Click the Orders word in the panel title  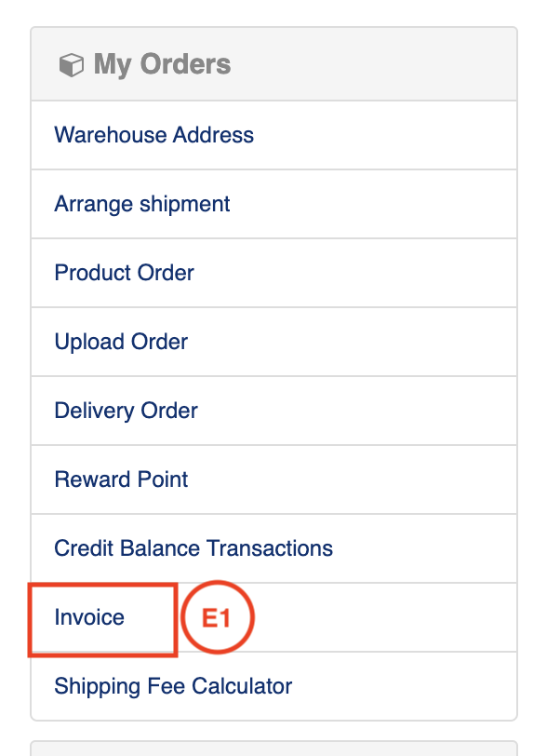(185, 63)
